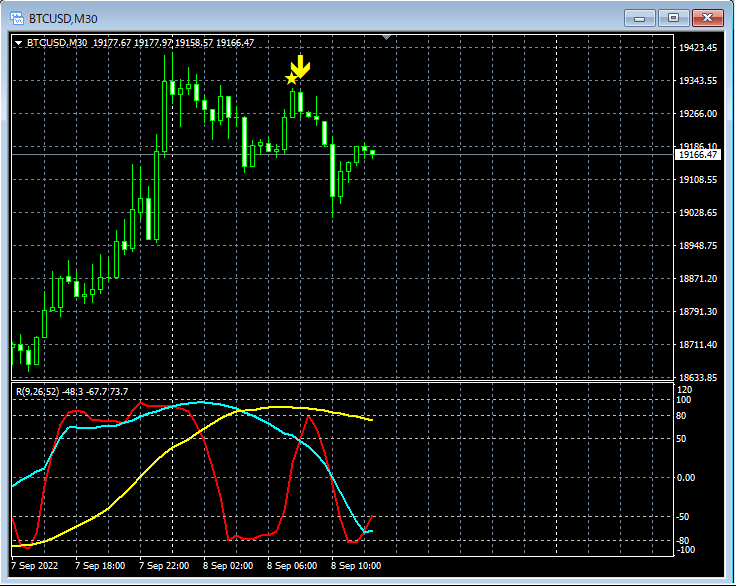Close the BTCUSD,M30 chart window
Image resolution: width=736 pixels, height=586 pixels.
(707, 18)
